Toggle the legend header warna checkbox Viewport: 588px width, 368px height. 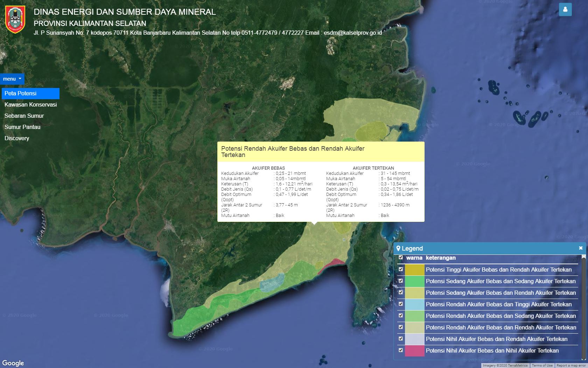pyautogui.click(x=401, y=258)
